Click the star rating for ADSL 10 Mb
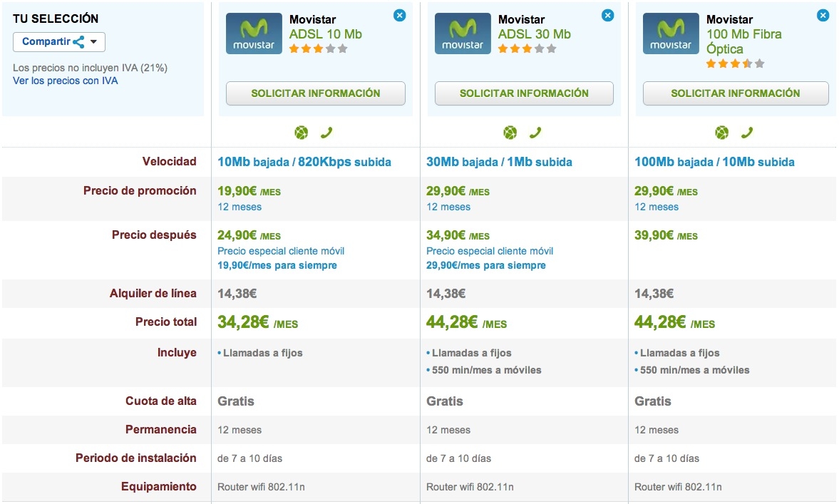Image resolution: width=839 pixels, height=504 pixels. click(319, 48)
